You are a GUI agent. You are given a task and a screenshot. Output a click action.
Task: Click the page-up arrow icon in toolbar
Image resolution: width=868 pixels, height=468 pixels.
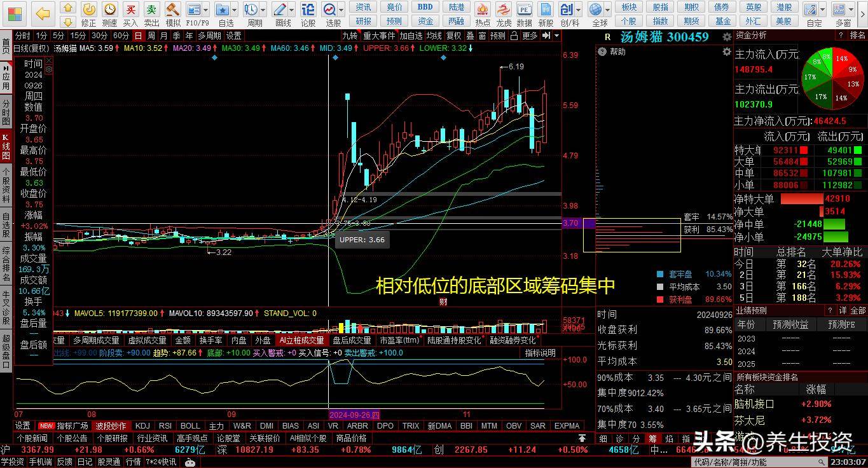click(68, 8)
